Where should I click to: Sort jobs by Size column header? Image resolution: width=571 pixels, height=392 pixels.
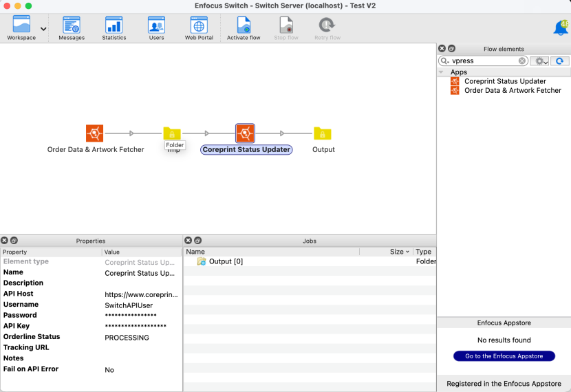pos(398,252)
